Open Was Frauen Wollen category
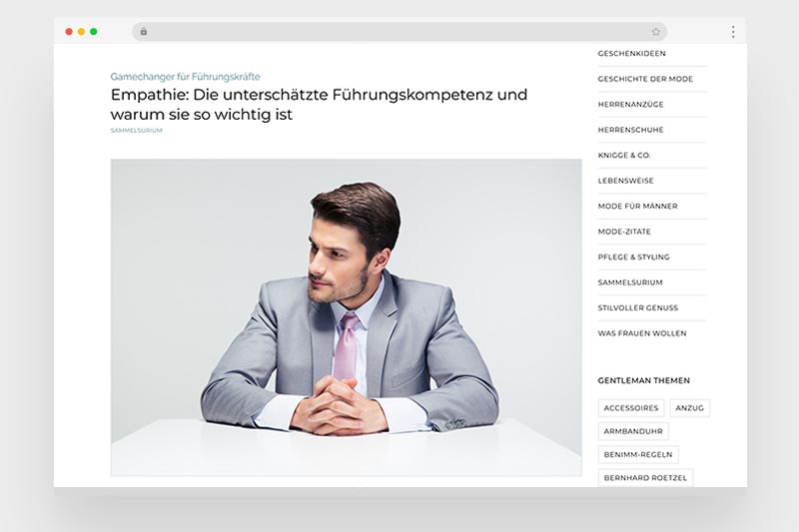This screenshot has width=799, height=532. click(642, 333)
